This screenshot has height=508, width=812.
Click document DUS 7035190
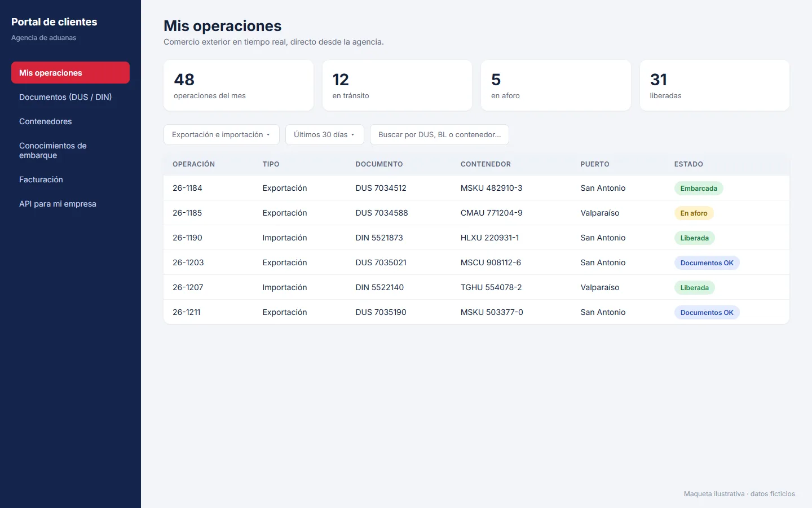pyautogui.click(x=381, y=312)
